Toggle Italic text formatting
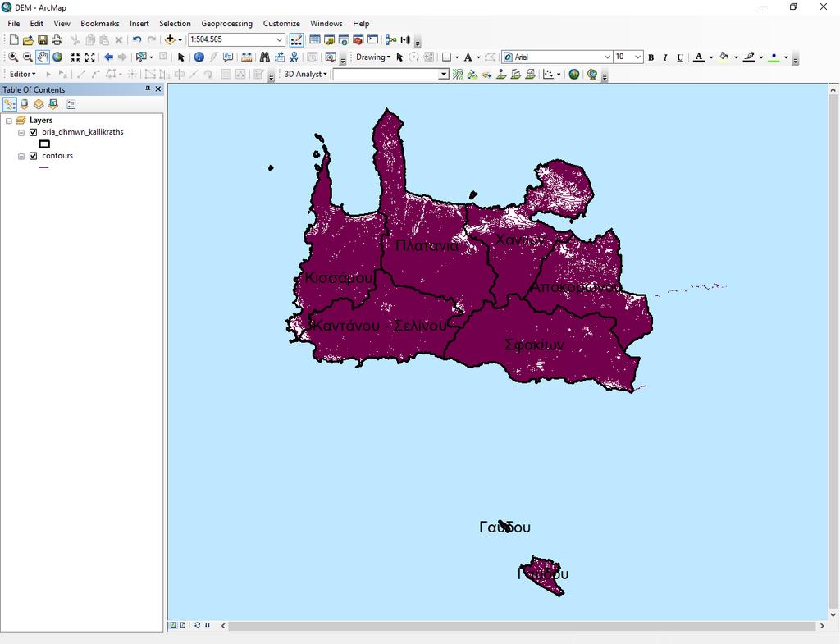Screen dimensions: 840x644 (x=664, y=57)
